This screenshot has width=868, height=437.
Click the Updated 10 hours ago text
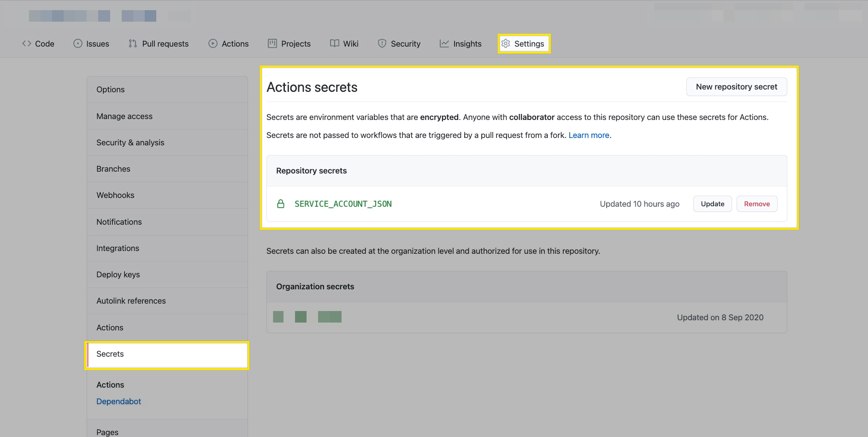[639, 204]
